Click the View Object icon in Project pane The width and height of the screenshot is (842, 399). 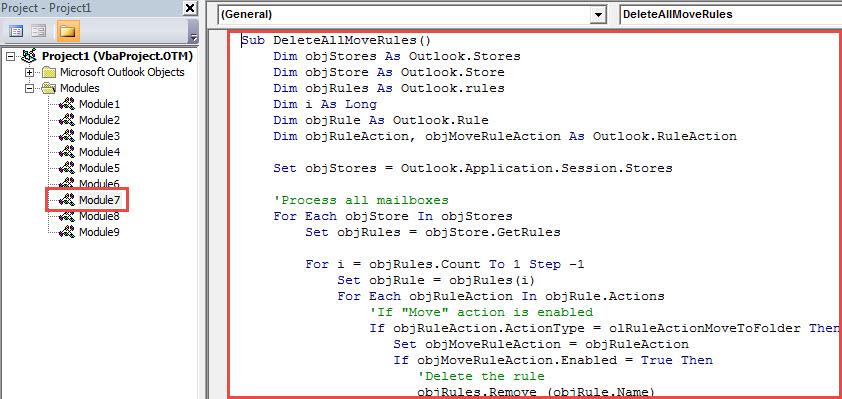coord(39,31)
